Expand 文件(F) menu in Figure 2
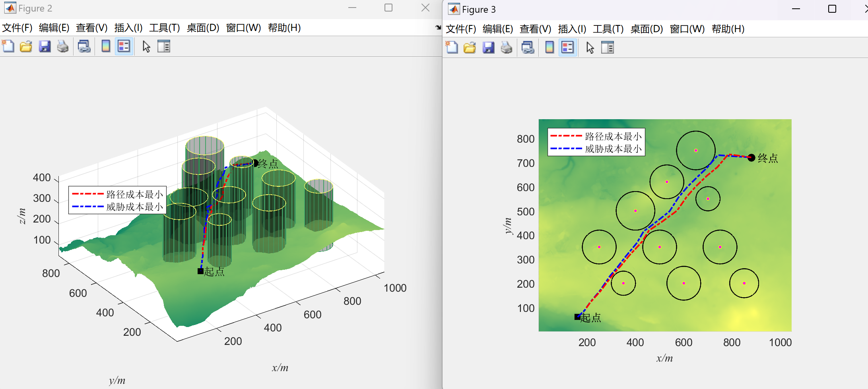This screenshot has width=868, height=389. [17, 28]
